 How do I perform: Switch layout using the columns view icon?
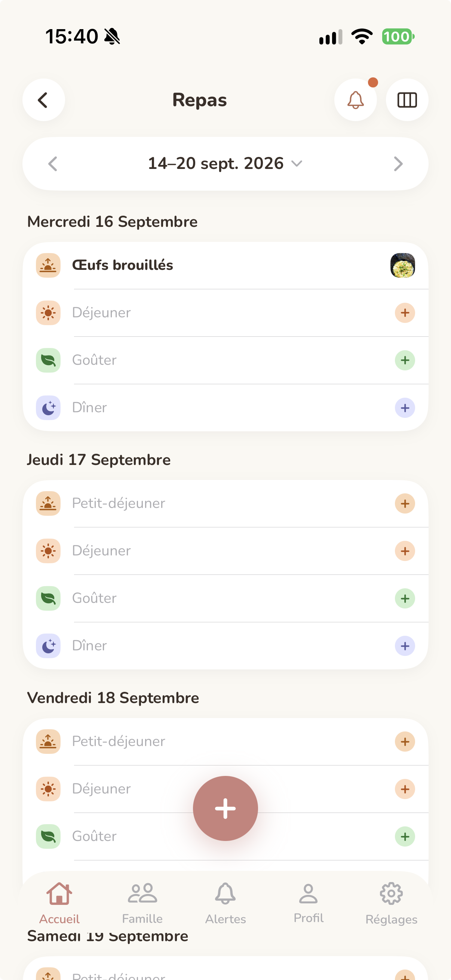point(407,100)
